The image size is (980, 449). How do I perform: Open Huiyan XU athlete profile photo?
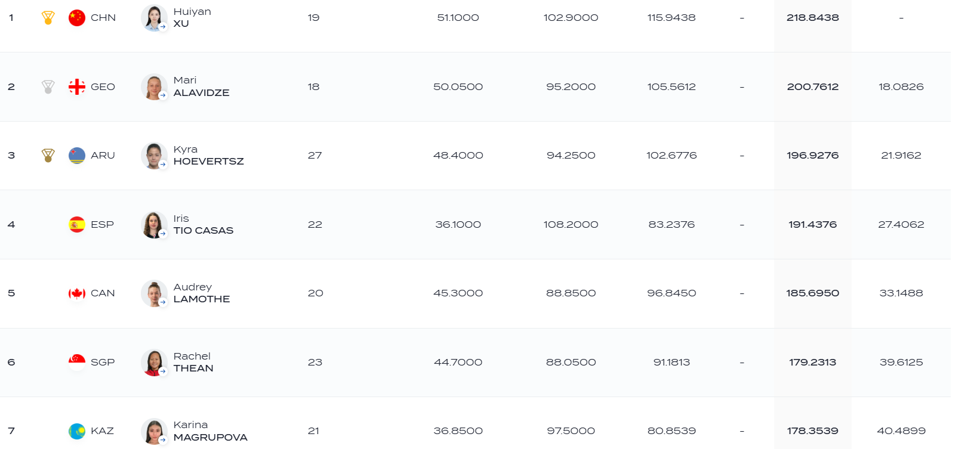[x=154, y=18]
